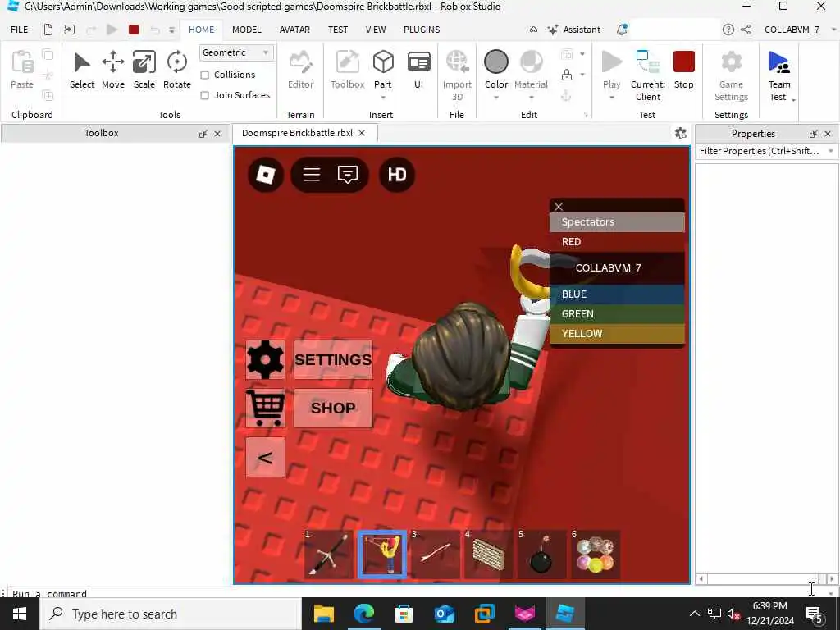840x630 pixels.
Task: Switch to the TEST tab
Action: click(x=338, y=30)
